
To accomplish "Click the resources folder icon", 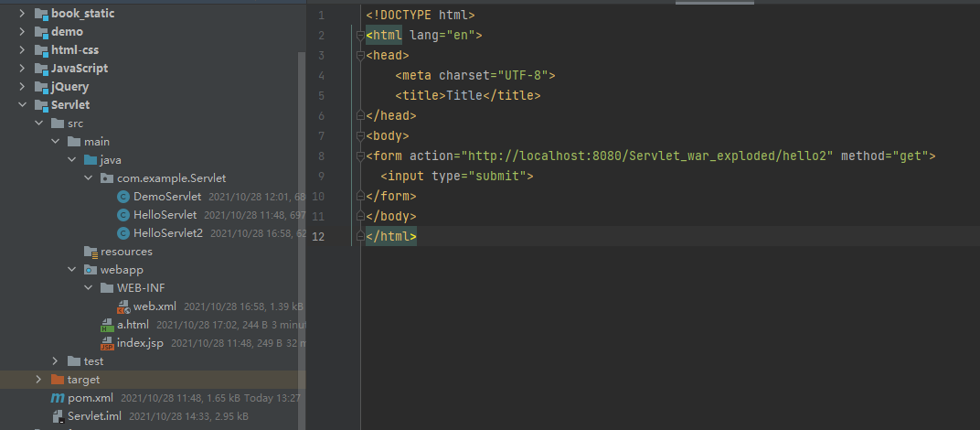I will click(x=91, y=252).
